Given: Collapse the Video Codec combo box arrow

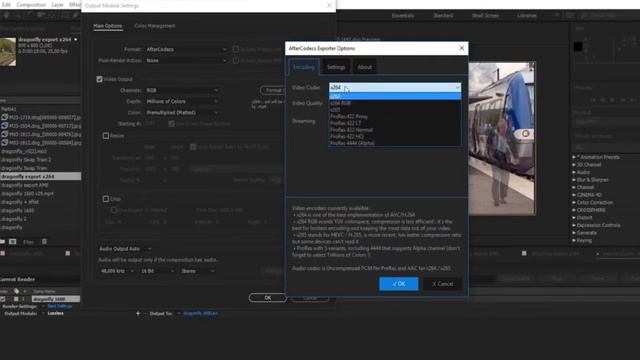Looking at the screenshot, I should coord(457,87).
